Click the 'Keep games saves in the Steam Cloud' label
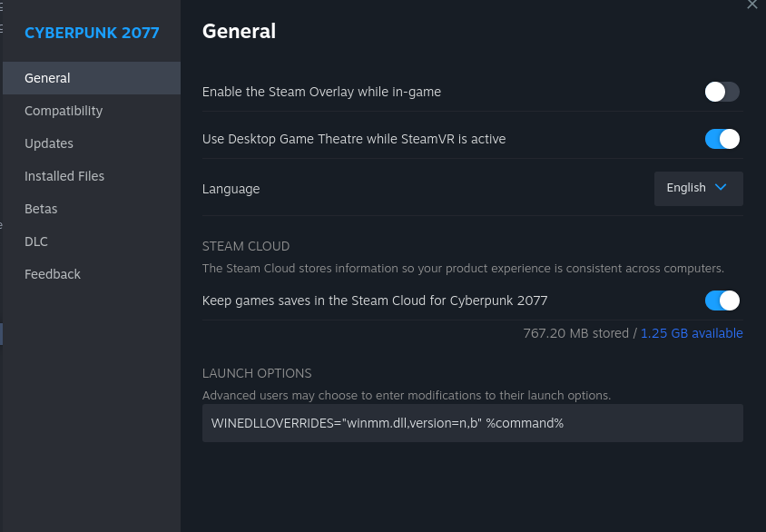Image resolution: width=766 pixels, height=532 pixels. (375, 300)
